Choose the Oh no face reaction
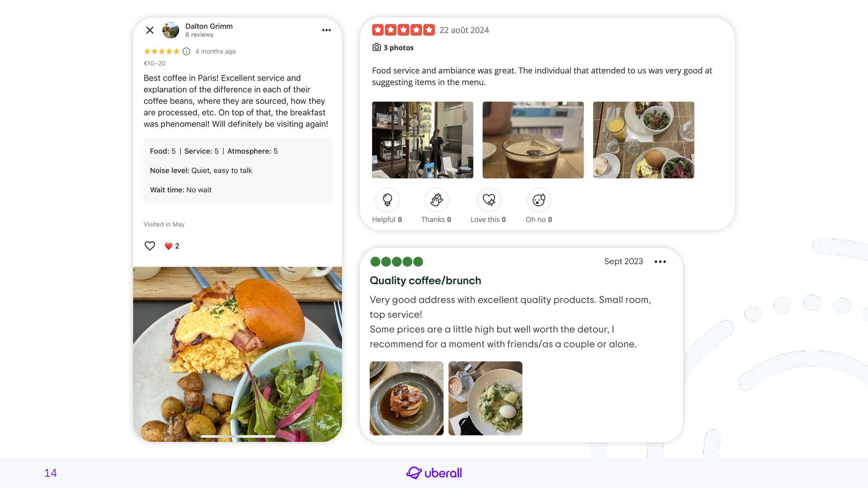Image resolution: width=868 pixels, height=488 pixels. click(539, 200)
